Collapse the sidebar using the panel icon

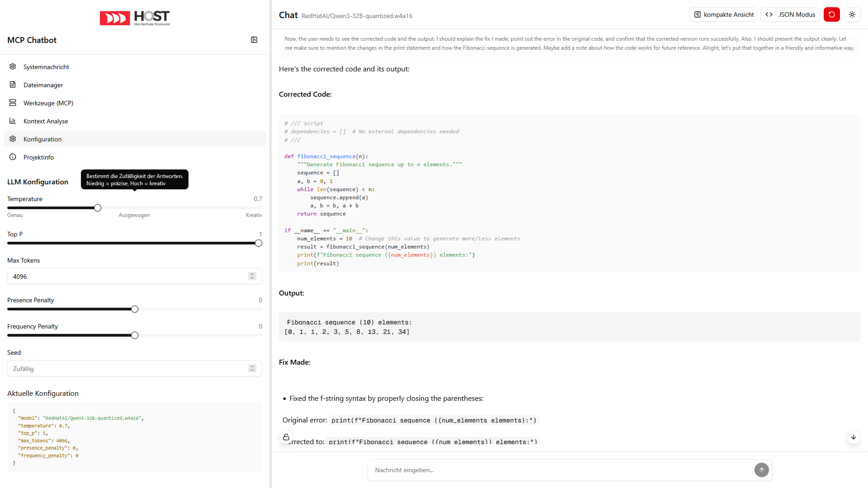point(254,40)
